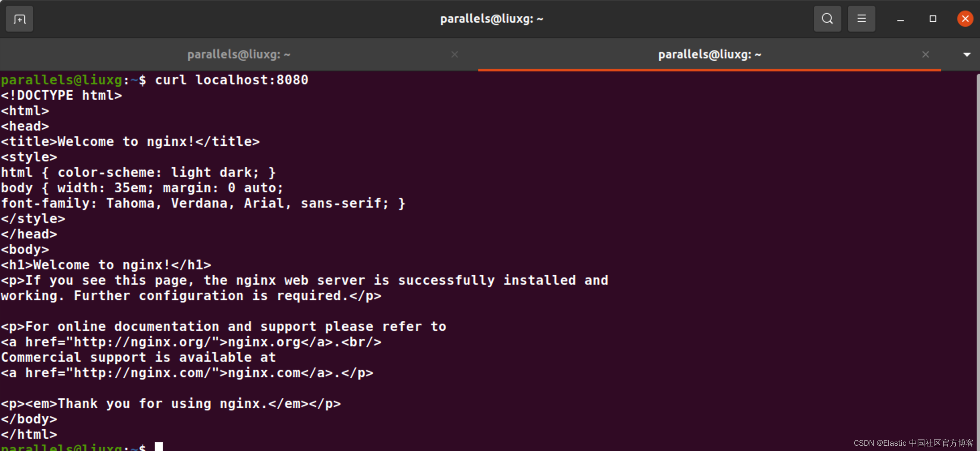Click the nginx.com href URL text

[143, 373]
